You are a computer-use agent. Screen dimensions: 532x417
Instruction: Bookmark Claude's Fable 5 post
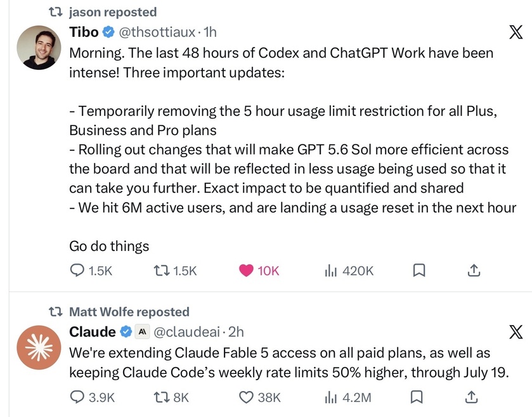point(417,397)
